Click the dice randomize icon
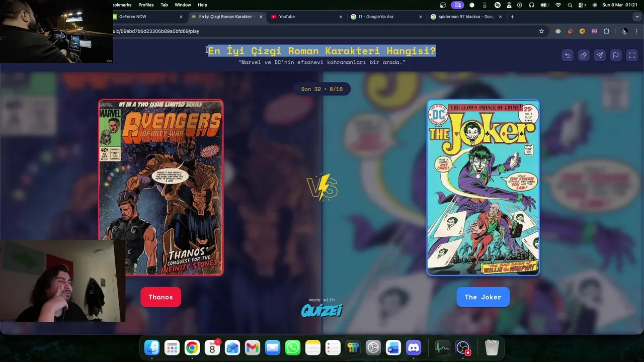Image resolution: width=644 pixels, height=362 pixels. pyautogui.click(x=584, y=55)
